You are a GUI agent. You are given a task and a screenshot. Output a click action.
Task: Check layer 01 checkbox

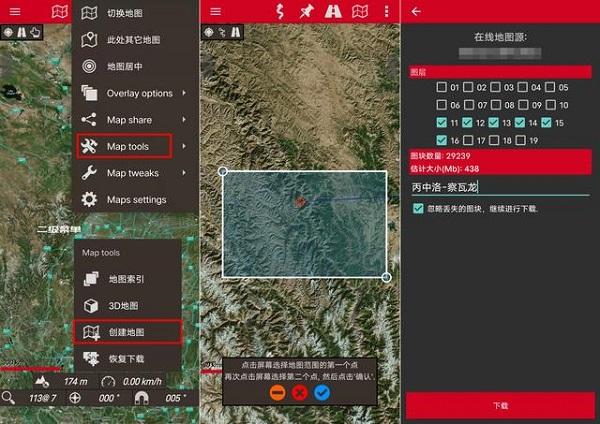click(x=442, y=87)
